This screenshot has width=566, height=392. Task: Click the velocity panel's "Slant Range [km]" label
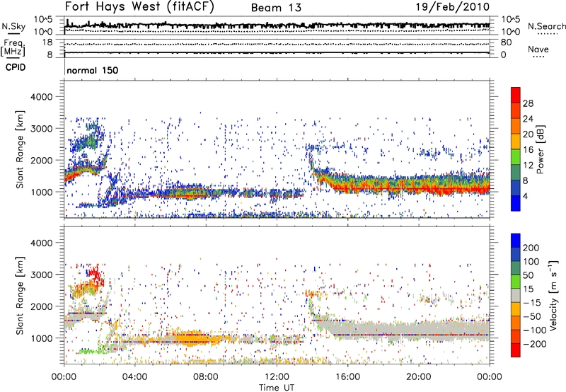[x=20, y=295]
